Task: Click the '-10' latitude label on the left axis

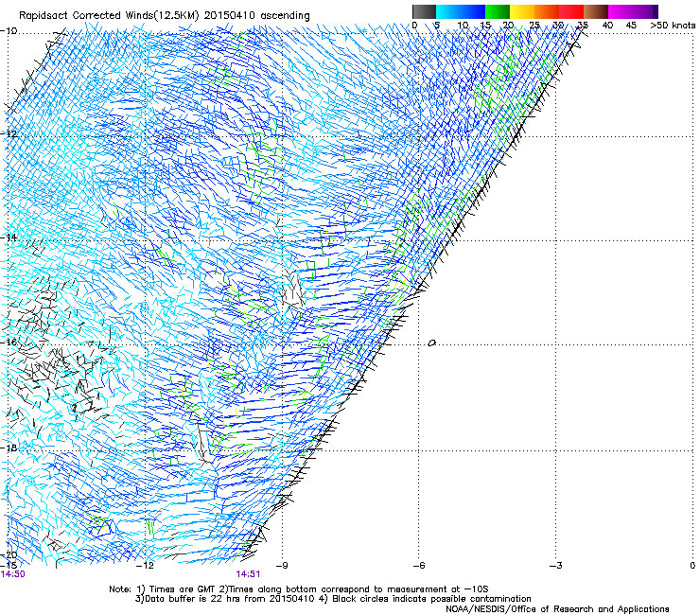Action: pos(9,31)
